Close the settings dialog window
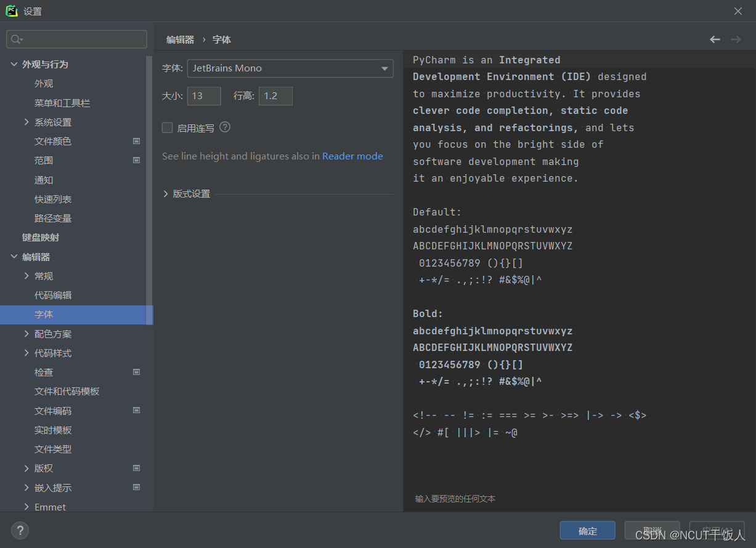Image resolution: width=756 pixels, height=548 pixels. [738, 11]
